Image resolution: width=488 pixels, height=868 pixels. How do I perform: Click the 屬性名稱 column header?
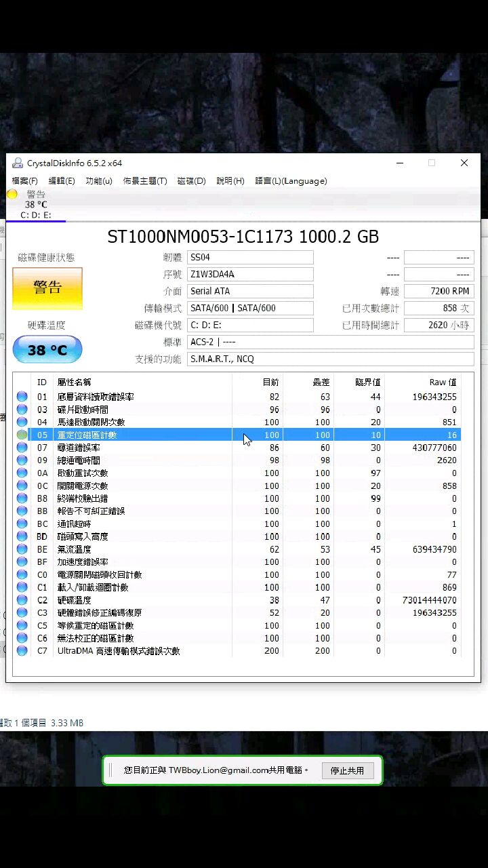point(74,382)
